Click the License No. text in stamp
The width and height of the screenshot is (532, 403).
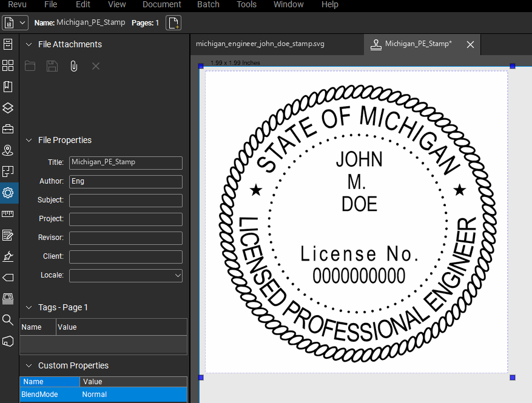point(360,253)
